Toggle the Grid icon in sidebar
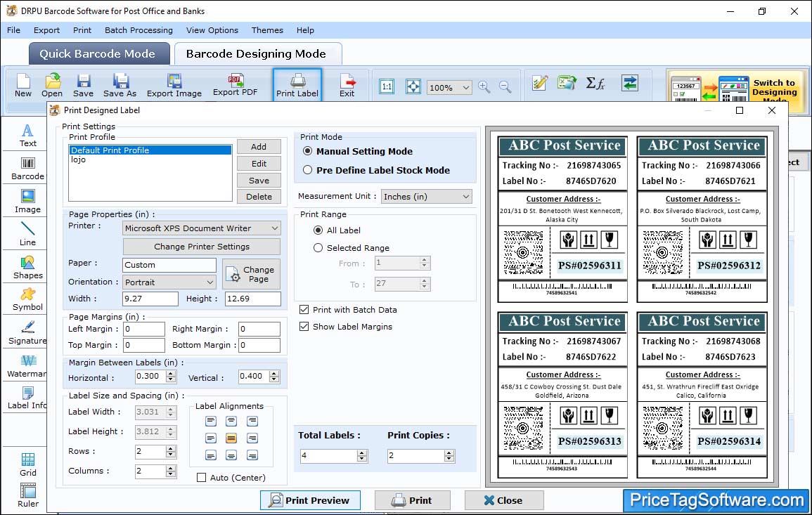The width and height of the screenshot is (812, 515). [x=28, y=464]
